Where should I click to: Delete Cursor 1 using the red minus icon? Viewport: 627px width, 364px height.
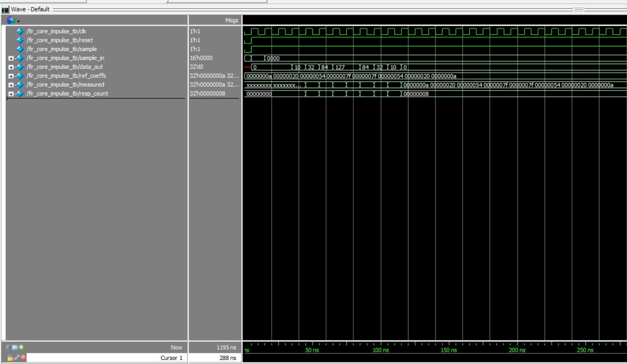point(22,357)
